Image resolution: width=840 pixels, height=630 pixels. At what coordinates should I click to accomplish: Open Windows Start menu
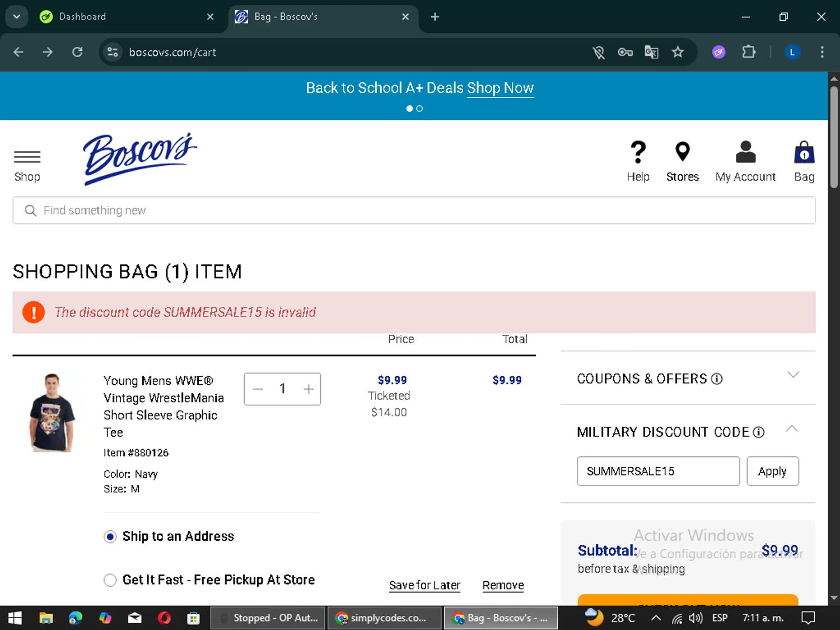click(15, 618)
